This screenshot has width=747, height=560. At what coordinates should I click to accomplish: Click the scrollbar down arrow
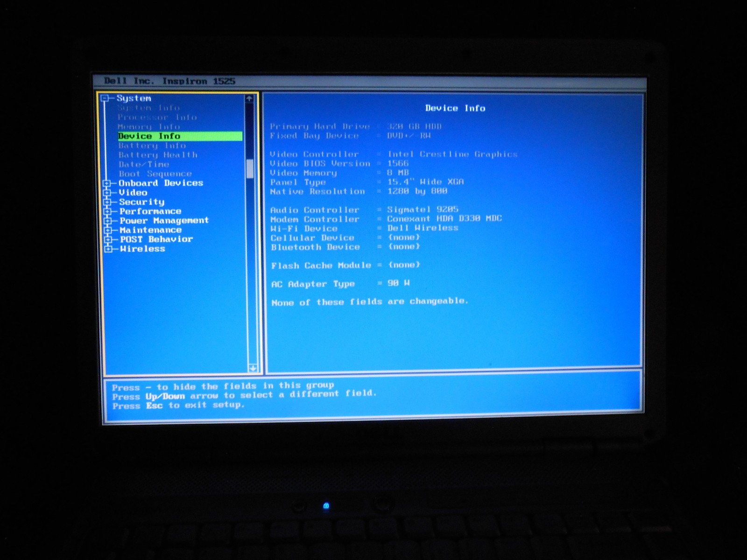coord(253,368)
